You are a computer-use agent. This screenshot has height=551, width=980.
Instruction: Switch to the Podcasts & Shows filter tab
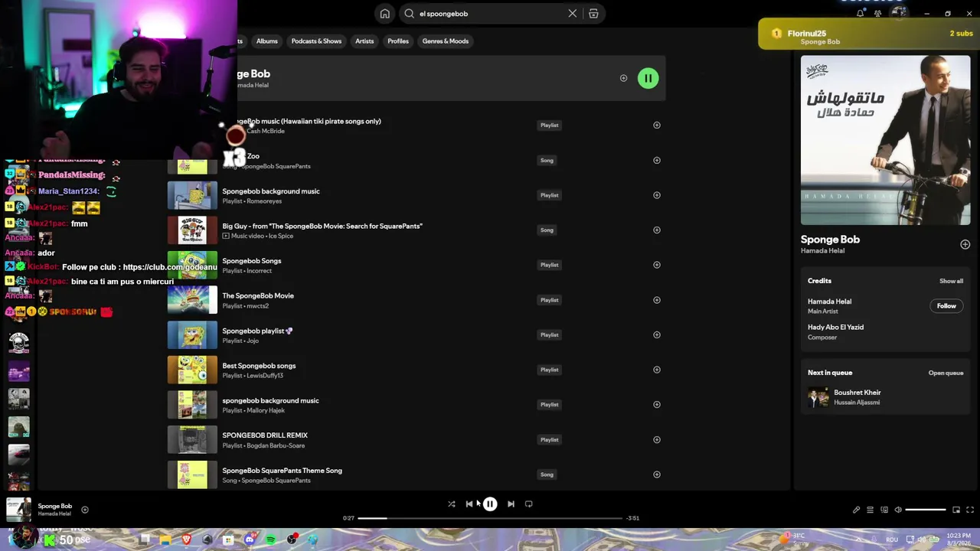click(x=316, y=41)
